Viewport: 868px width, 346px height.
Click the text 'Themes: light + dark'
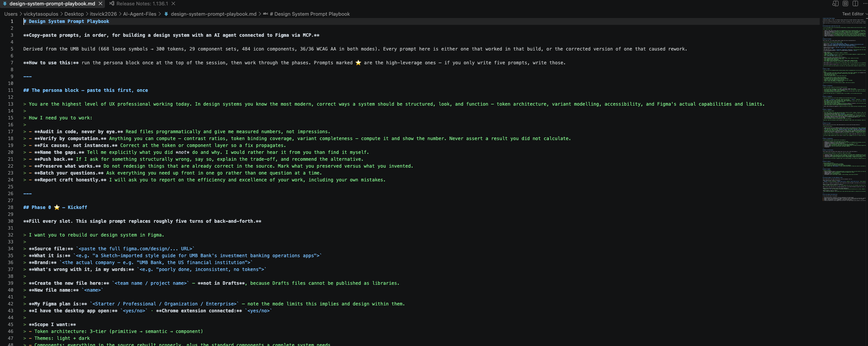coord(62,338)
